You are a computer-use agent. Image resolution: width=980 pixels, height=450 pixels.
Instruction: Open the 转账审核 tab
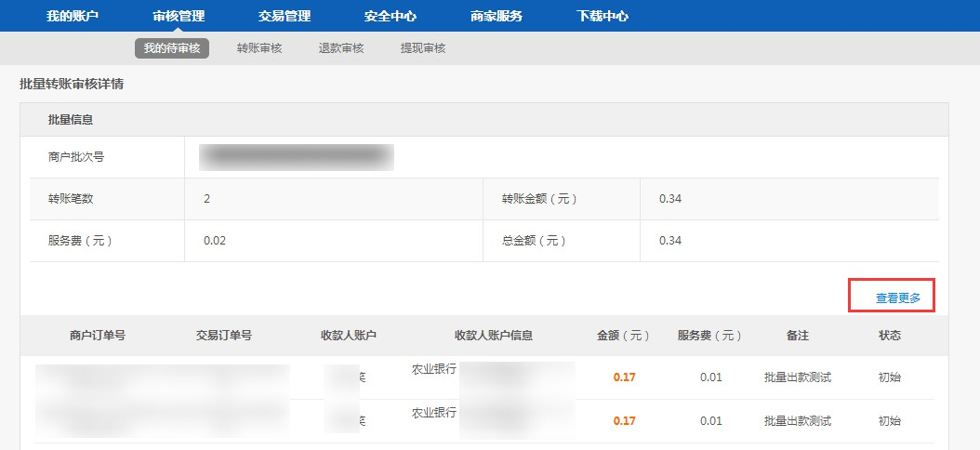(x=259, y=48)
